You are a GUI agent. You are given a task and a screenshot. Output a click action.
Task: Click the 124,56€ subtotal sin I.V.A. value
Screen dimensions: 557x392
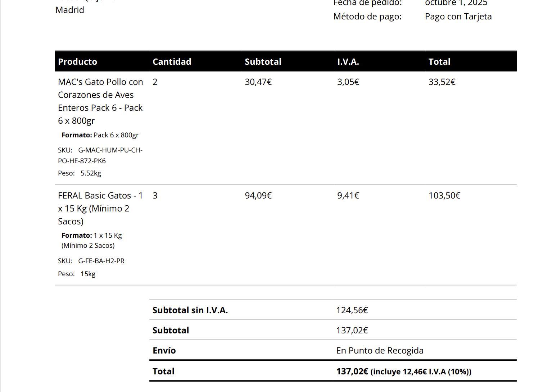pyautogui.click(x=352, y=310)
